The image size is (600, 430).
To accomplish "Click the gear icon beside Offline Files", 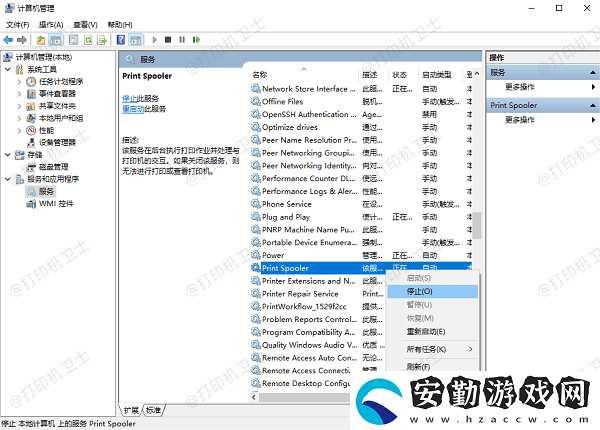I will [x=256, y=101].
